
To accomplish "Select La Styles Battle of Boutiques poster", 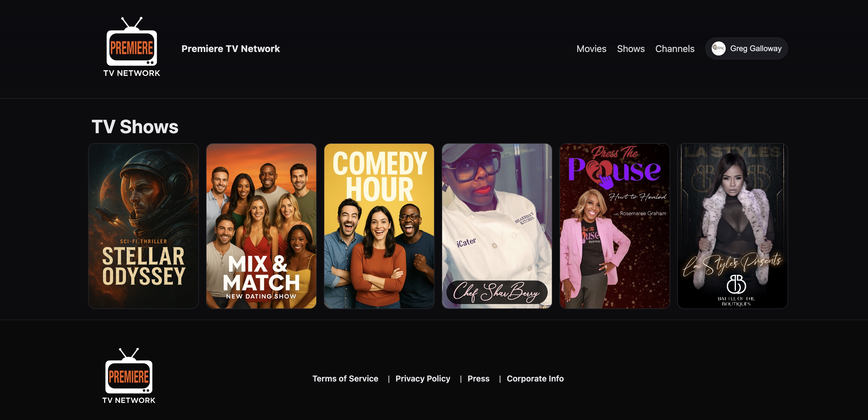I will [732, 226].
